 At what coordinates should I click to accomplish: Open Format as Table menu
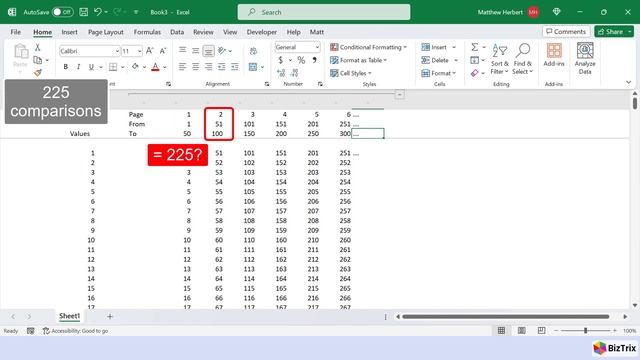[x=359, y=60]
